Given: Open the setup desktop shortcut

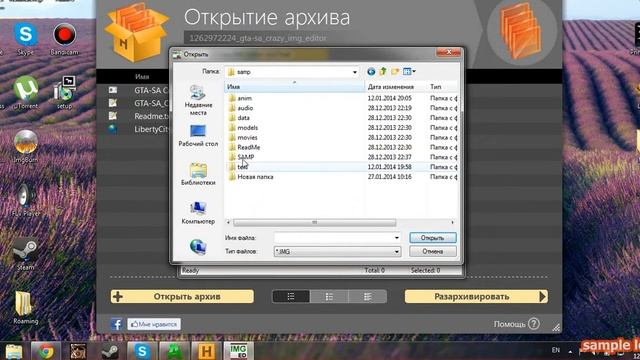Looking at the screenshot, I should [x=64, y=93].
